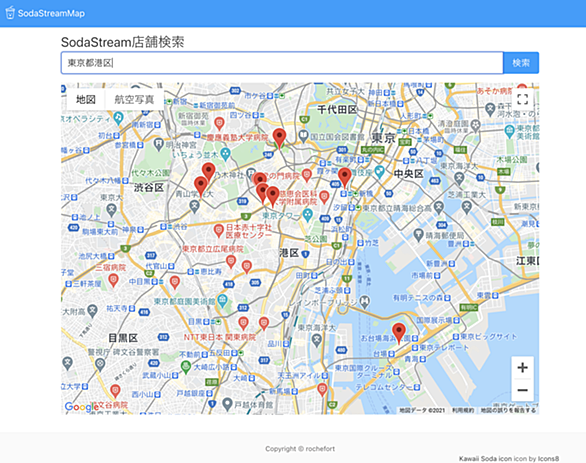Screen dimensions: 586x463
Task: Click the 明治神宮 landmark icon
Action: (159, 144)
